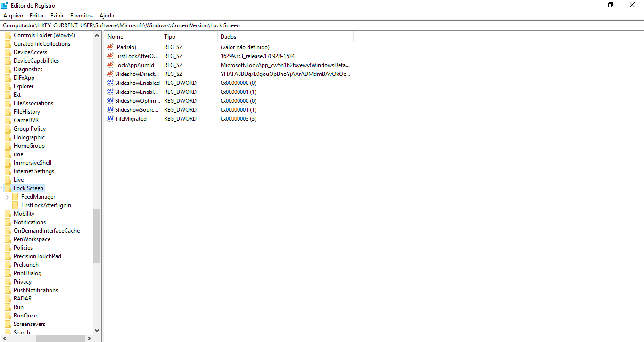The width and height of the screenshot is (644, 342).
Task: Select the DWORD icon of SlideshowSourc...
Action: 110,109
